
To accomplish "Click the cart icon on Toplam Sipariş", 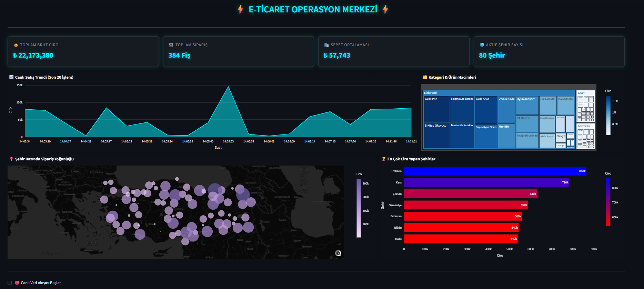I will (171, 45).
